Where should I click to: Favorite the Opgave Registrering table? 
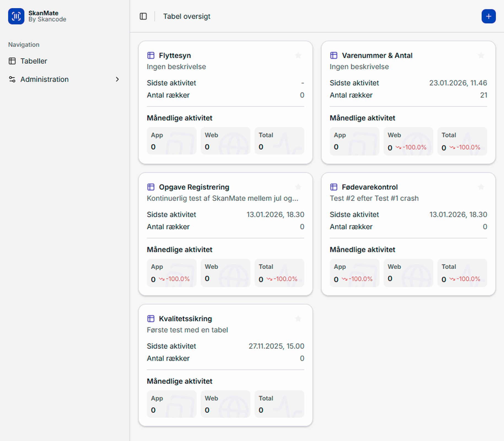pyautogui.click(x=298, y=187)
